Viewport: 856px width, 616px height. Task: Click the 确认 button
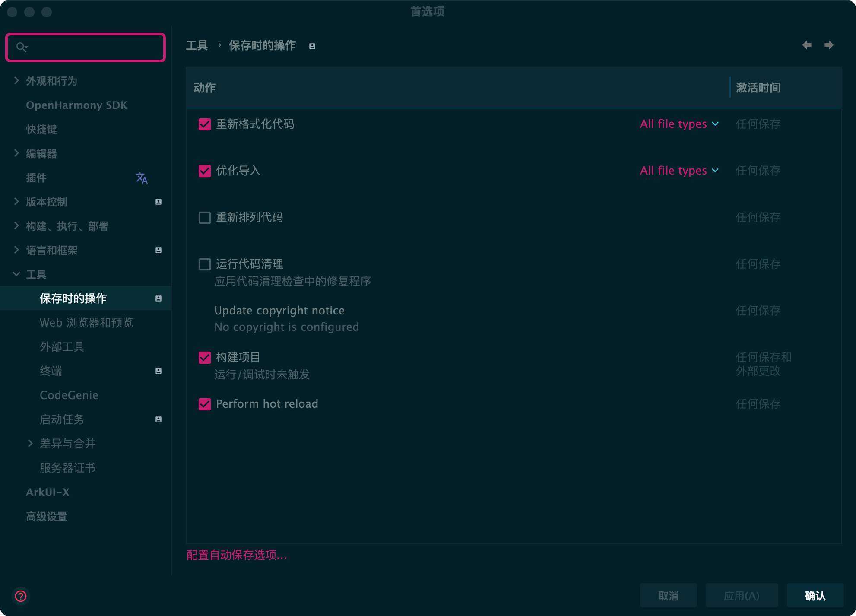tap(815, 596)
